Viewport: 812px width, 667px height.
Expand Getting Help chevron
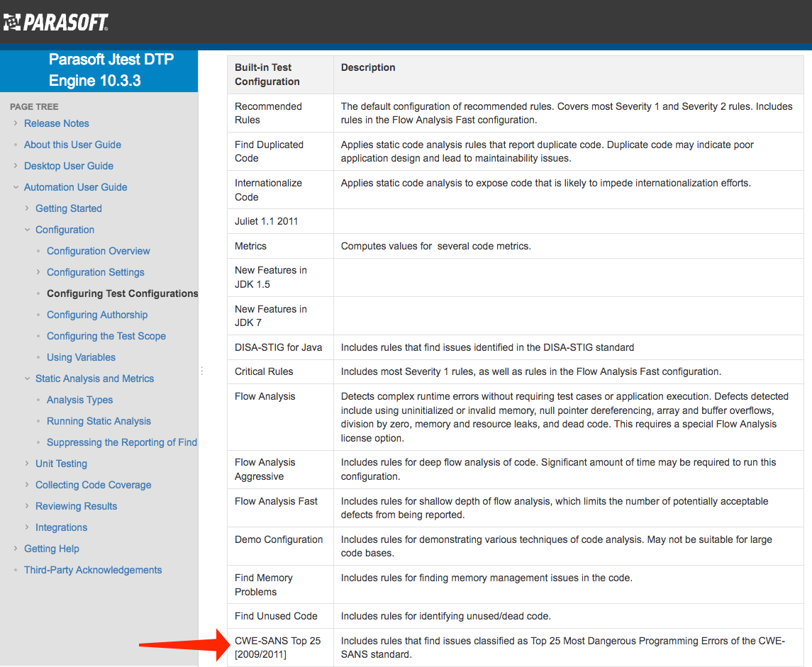tap(16, 548)
